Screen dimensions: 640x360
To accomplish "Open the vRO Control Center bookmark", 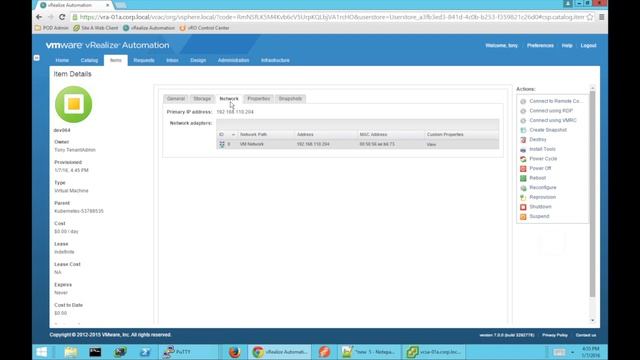I will tap(204, 28).
